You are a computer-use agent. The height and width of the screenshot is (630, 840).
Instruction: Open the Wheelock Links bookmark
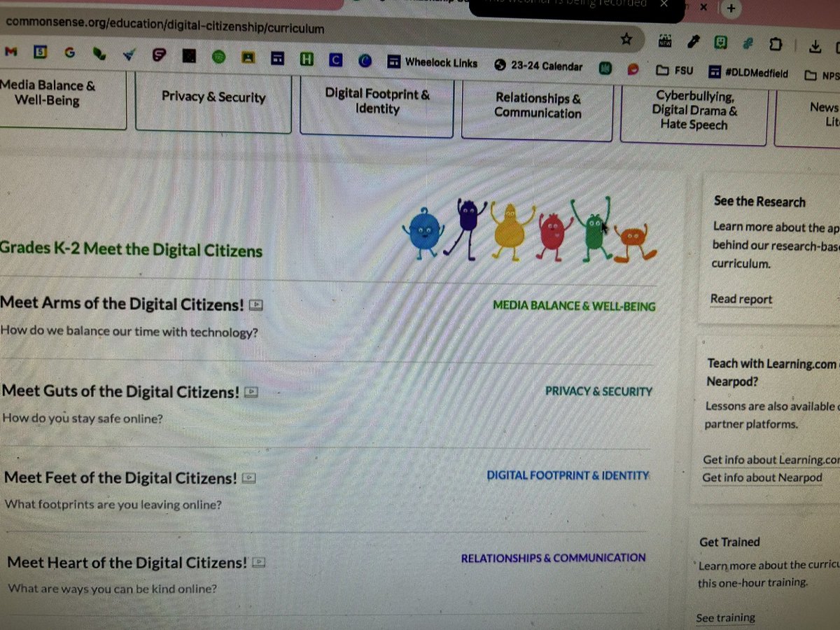(432, 62)
